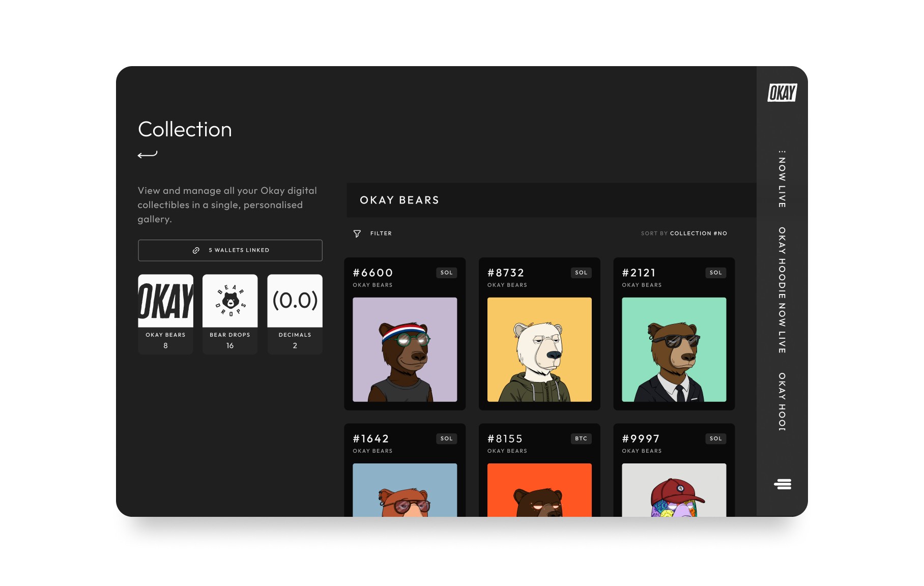This screenshot has height=586, width=924.
Task: Click the #1642 card title
Action: [371, 439]
